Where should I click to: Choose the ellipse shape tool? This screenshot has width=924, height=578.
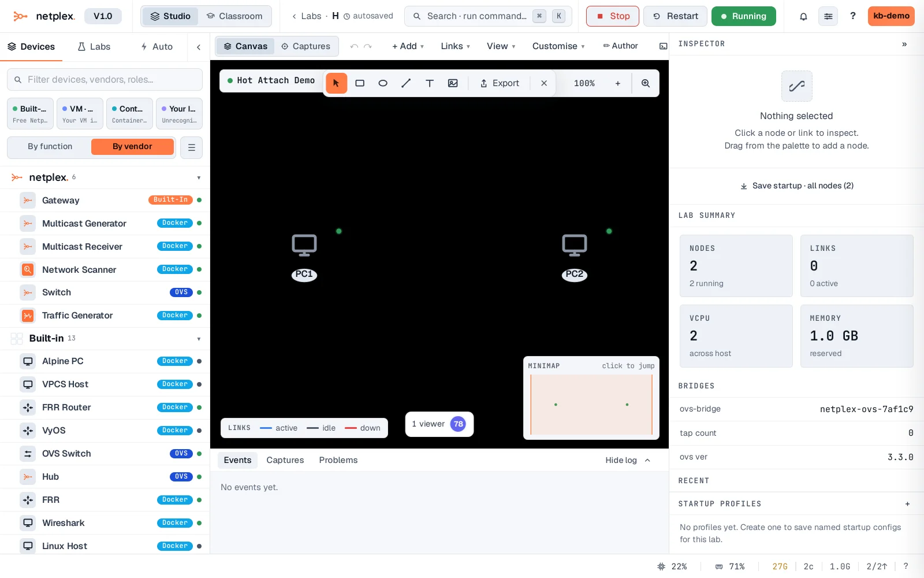[383, 83]
